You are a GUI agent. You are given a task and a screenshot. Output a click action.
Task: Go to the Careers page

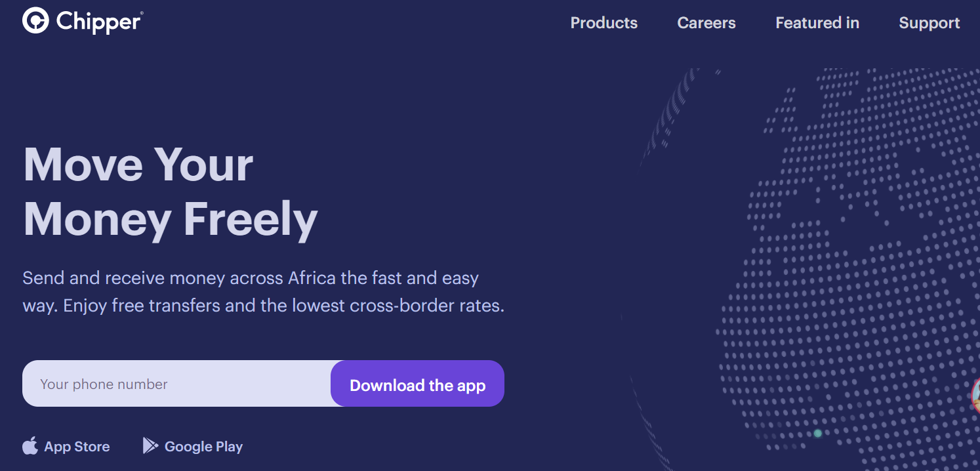pyautogui.click(x=706, y=23)
